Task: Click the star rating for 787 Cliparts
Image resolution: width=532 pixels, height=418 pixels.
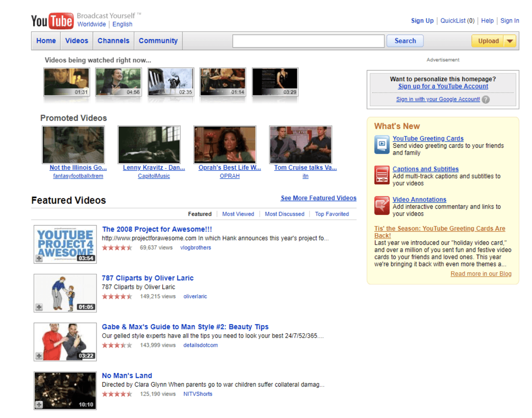Action: 117,297
